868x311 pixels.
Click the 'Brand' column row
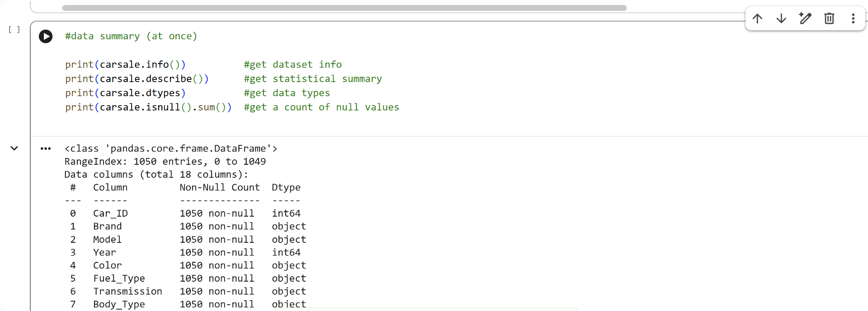188,227
